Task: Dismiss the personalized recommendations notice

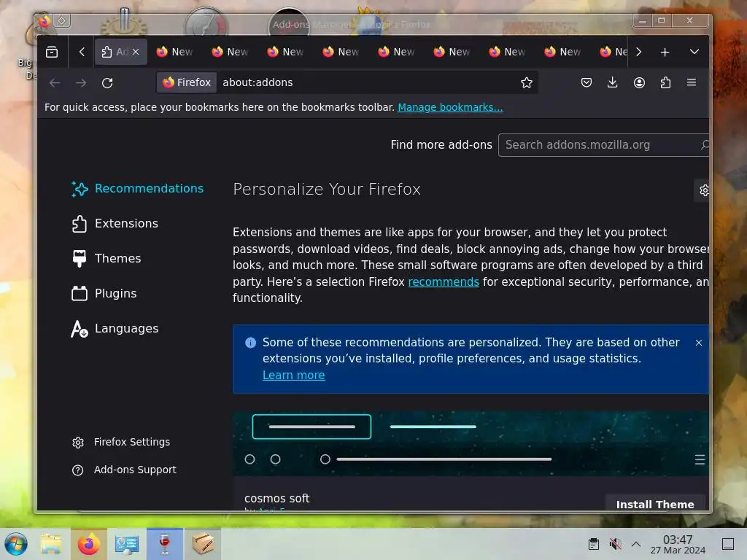Action: pos(698,343)
